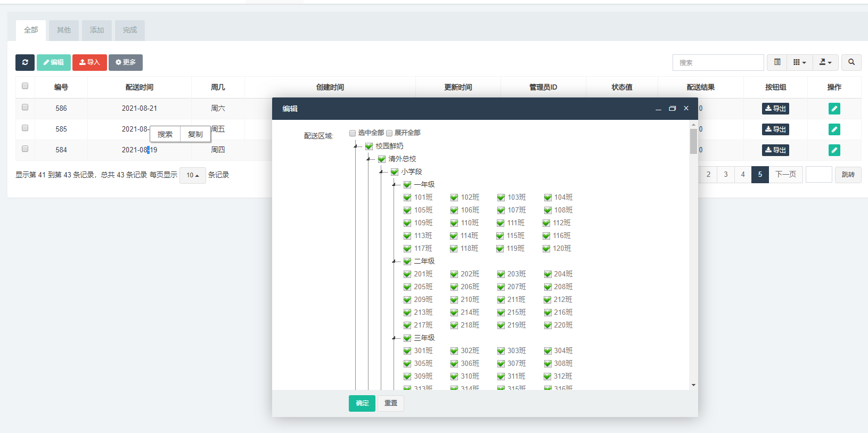
Task: Click the dark refresh icon button
Action: click(25, 62)
